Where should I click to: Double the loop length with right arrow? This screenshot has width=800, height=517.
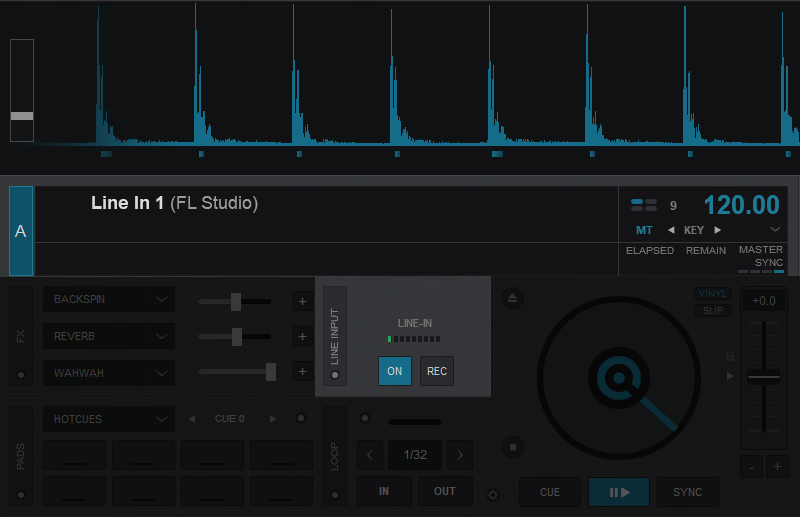click(460, 455)
